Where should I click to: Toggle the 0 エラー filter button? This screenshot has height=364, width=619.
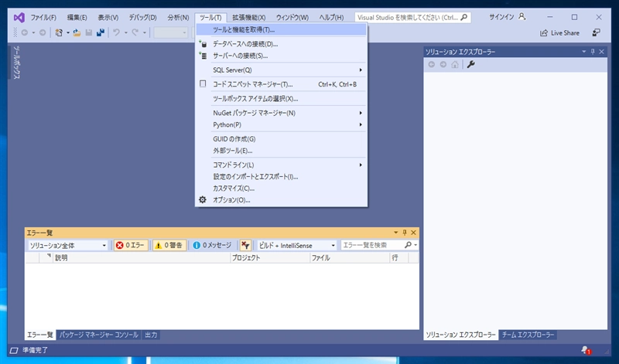(131, 245)
